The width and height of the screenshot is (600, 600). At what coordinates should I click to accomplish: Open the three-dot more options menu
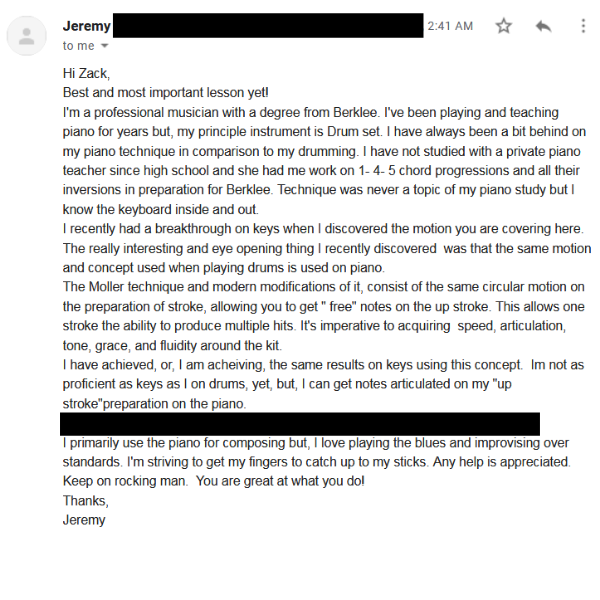579,26
